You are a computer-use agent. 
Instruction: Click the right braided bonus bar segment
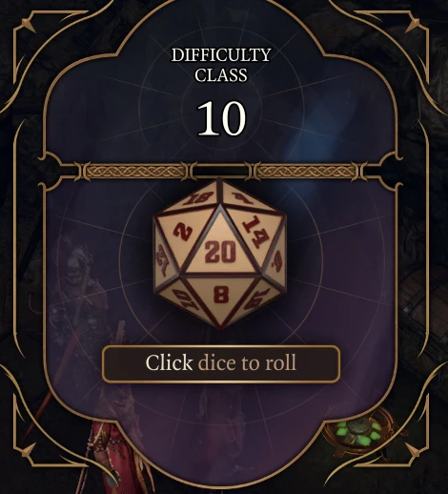pyautogui.click(x=306, y=172)
